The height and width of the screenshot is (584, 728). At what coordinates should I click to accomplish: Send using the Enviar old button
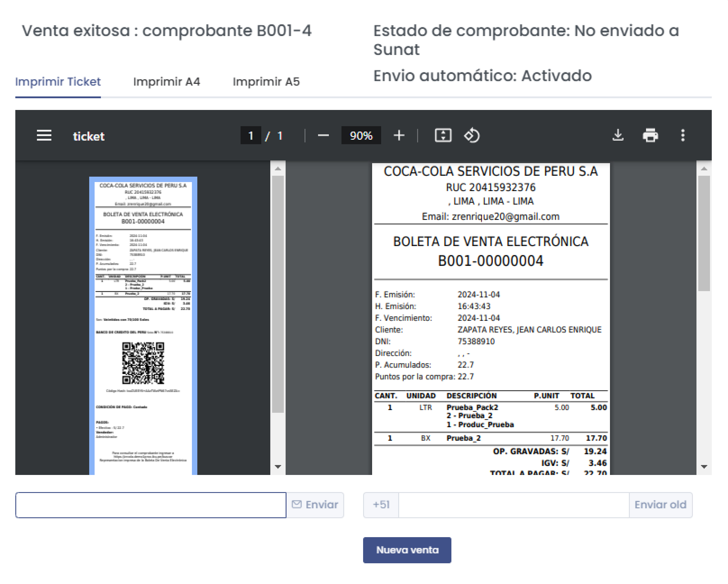(x=660, y=504)
